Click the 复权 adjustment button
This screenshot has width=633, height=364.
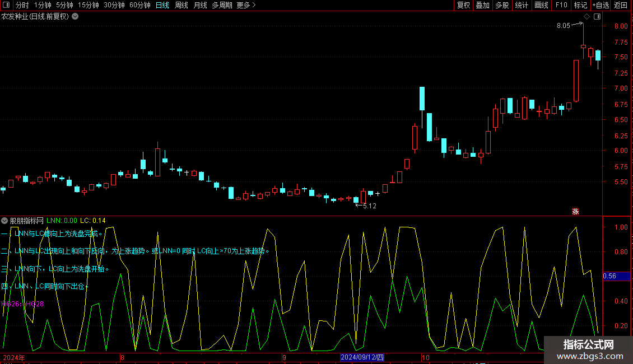click(463, 5)
